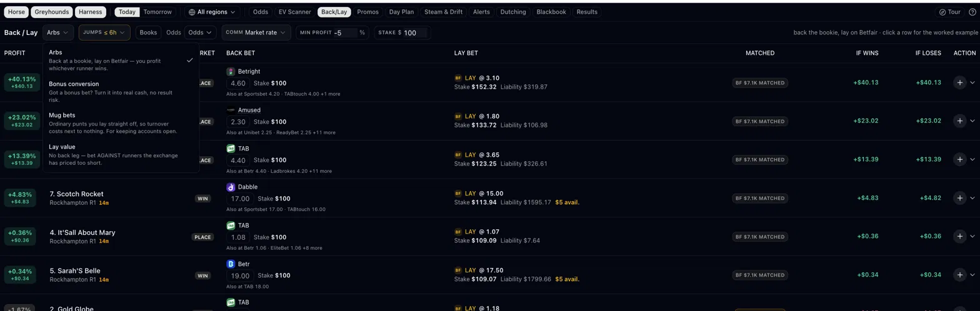Click the Betfair BF icon beside LAY @ 15.00

point(458,194)
